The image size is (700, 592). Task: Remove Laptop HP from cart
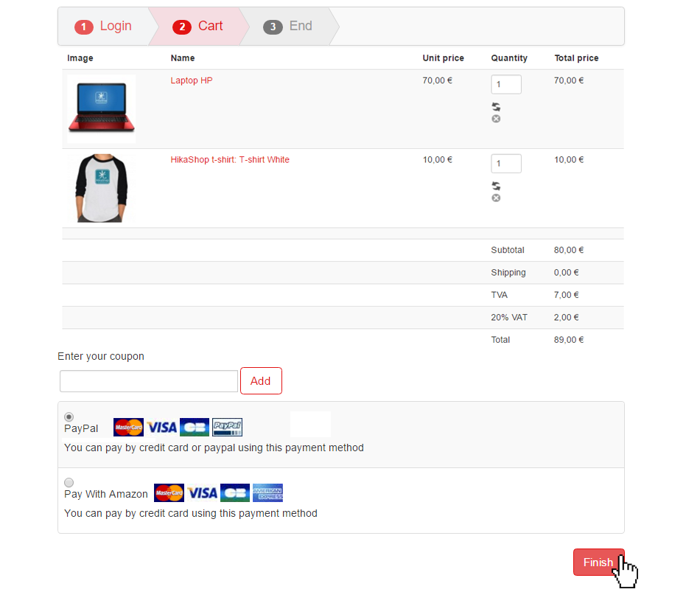496,119
